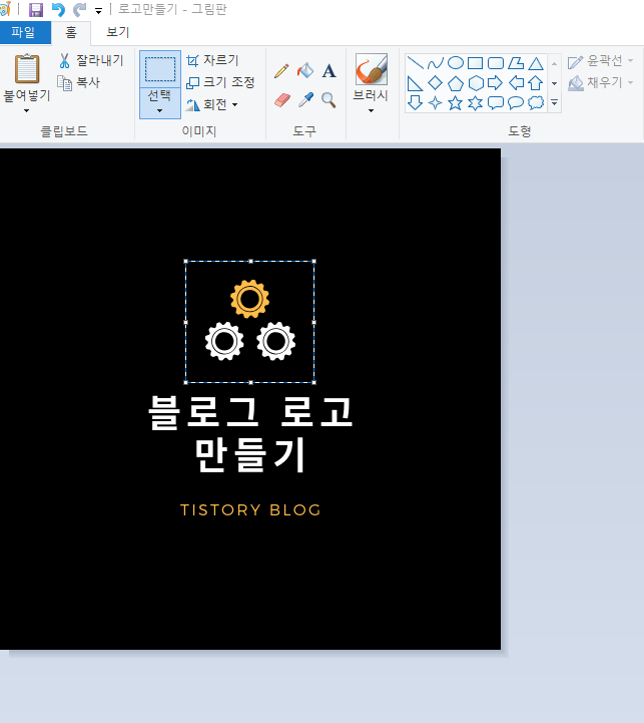Click the 'TISTORY BLOG' text on canvas

pos(250,510)
